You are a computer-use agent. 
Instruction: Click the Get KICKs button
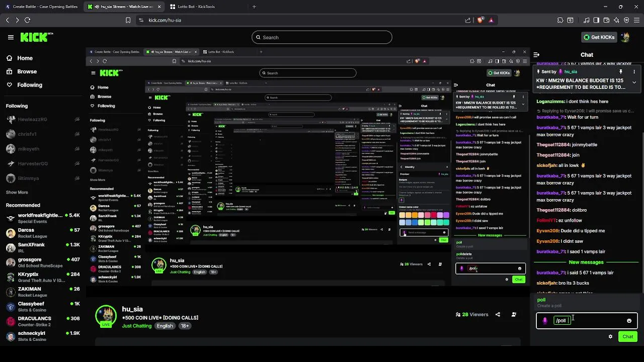pyautogui.click(x=599, y=37)
